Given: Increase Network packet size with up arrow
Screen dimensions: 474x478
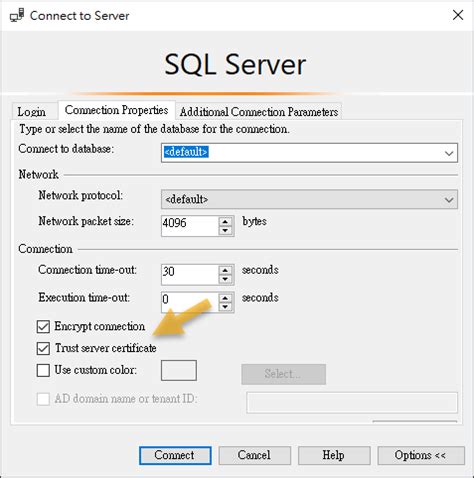Looking at the screenshot, I should [x=226, y=221].
